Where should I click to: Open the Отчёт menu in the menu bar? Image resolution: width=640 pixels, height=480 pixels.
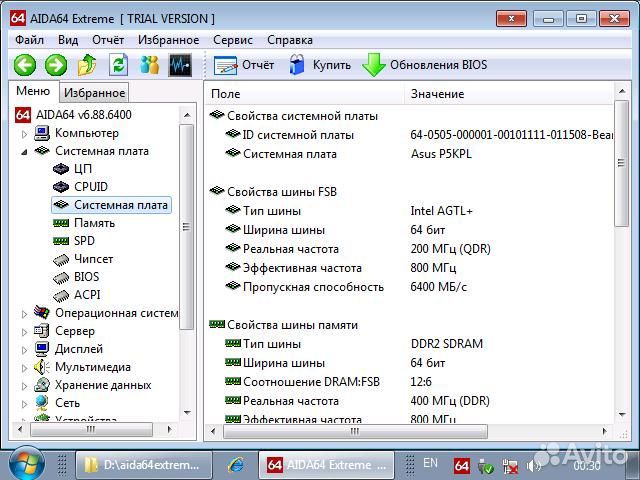click(x=108, y=40)
